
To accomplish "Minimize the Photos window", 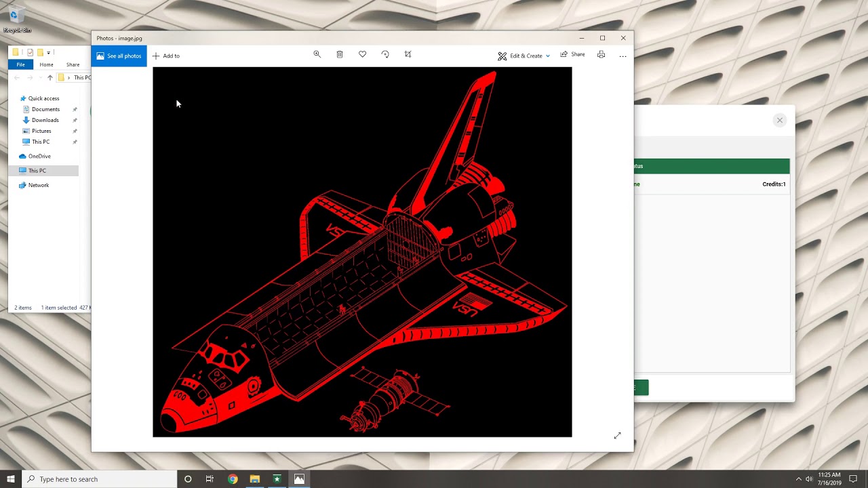I will pyautogui.click(x=581, y=38).
